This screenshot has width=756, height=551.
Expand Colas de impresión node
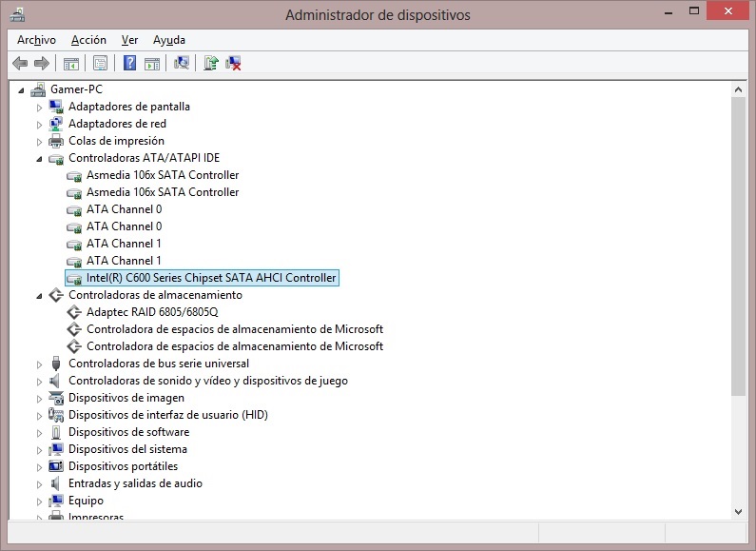[x=40, y=142]
